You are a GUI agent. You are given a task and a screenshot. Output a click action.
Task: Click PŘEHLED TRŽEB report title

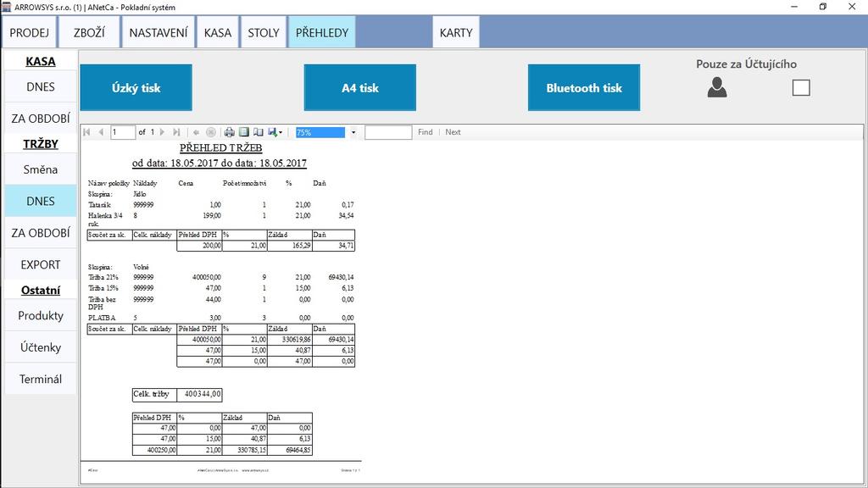pyautogui.click(x=221, y=147)
